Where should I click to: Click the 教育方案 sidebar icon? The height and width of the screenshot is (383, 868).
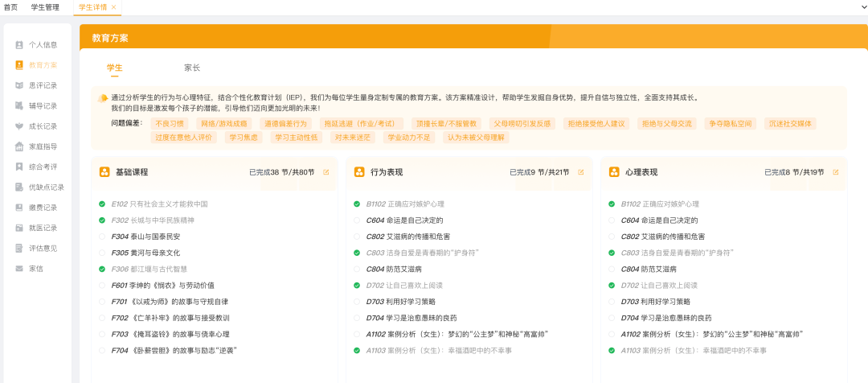click(19, 65)
